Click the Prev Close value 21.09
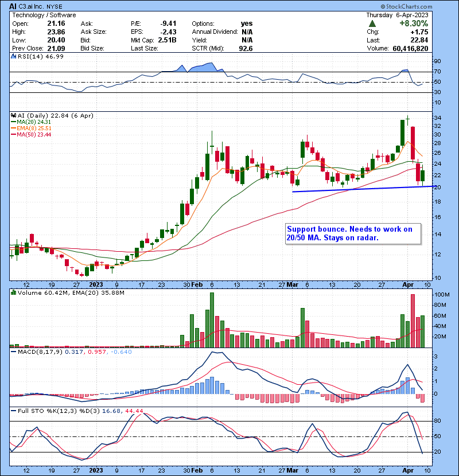 [56, 48]
